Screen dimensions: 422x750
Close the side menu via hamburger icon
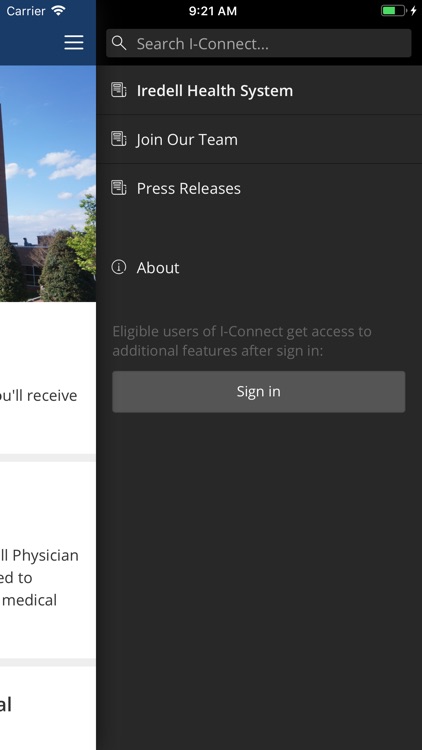pyautogui.click(x=74, y=43)
